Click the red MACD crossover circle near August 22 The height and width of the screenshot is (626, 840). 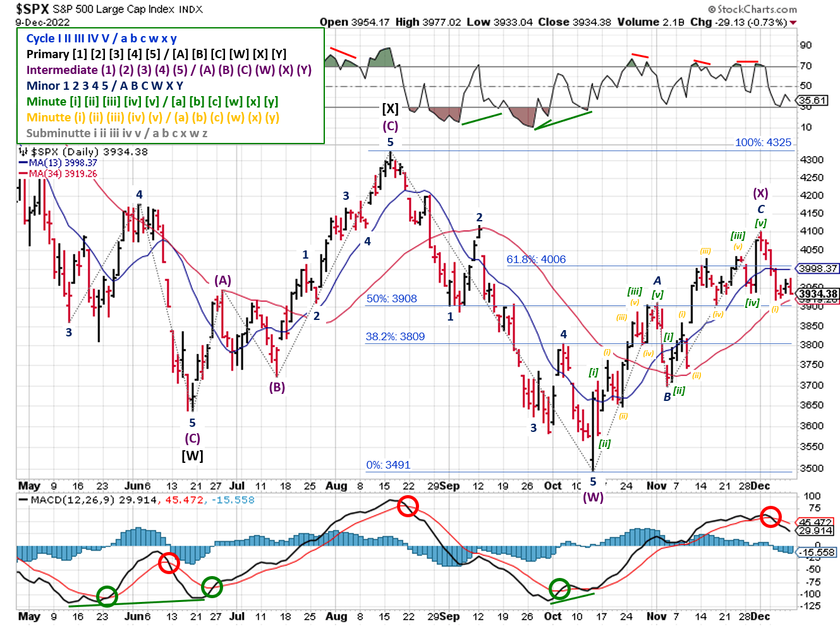408,506
